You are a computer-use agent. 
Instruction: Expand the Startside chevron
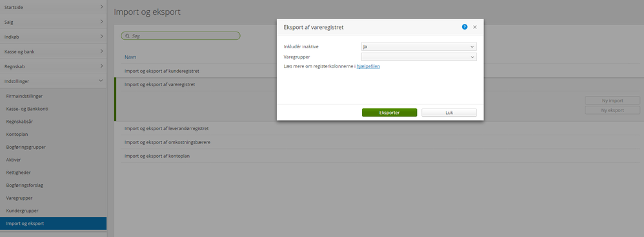101,7
